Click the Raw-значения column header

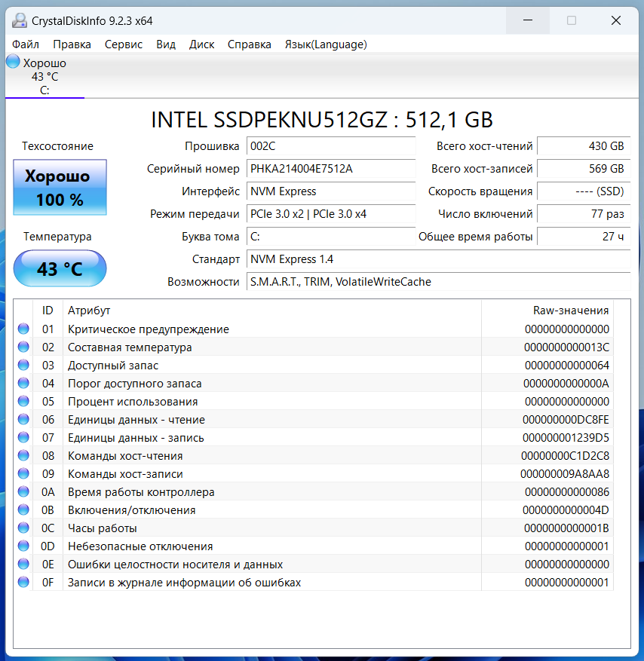click(x=570, y=310)
